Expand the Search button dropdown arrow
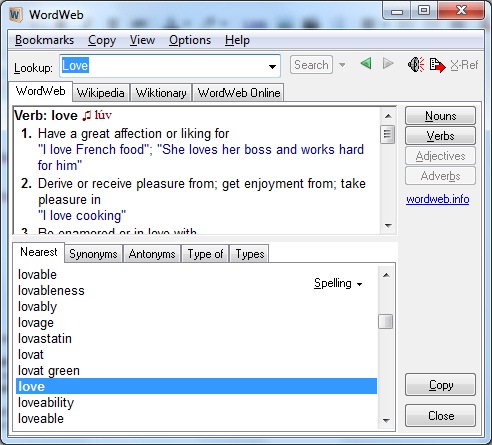Image resolution: width=492 pixels, height=445 pixels. tap(342, 65)
